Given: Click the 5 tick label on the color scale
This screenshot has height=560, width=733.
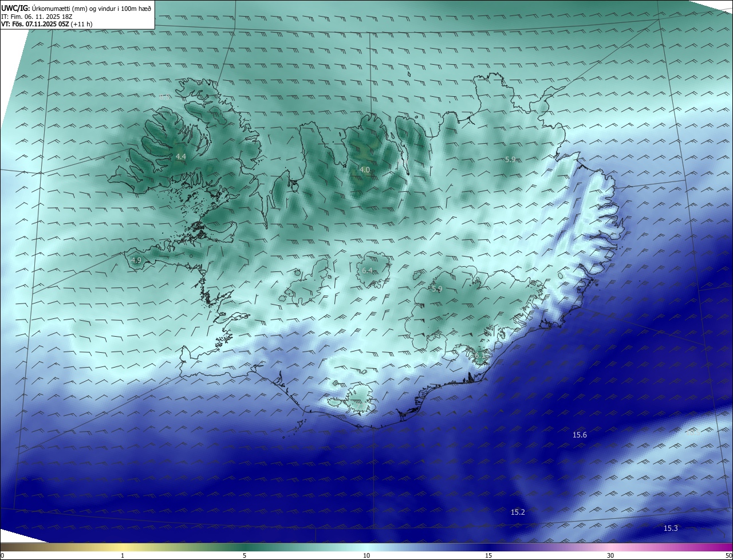Looking at the screenshot, I should click(x=245, y=555).
